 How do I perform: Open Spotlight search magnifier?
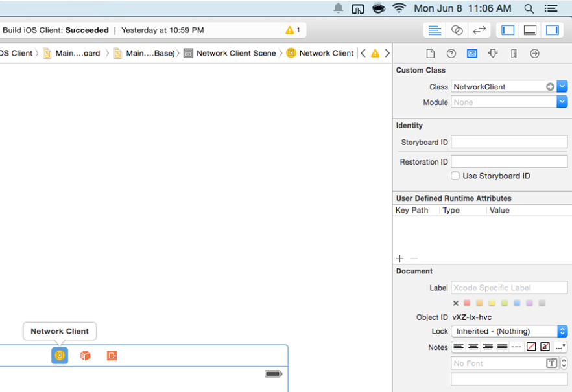529,8
